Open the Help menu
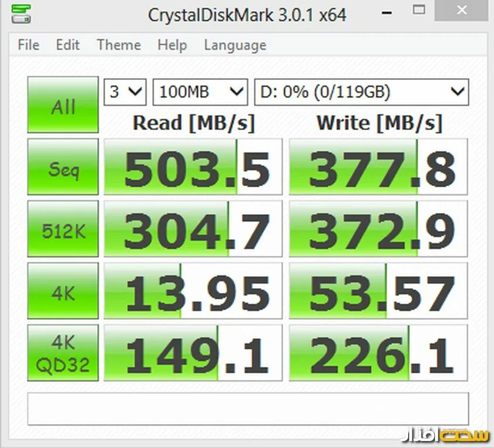This screenshot has height=448, width=494. coord(172,45)
